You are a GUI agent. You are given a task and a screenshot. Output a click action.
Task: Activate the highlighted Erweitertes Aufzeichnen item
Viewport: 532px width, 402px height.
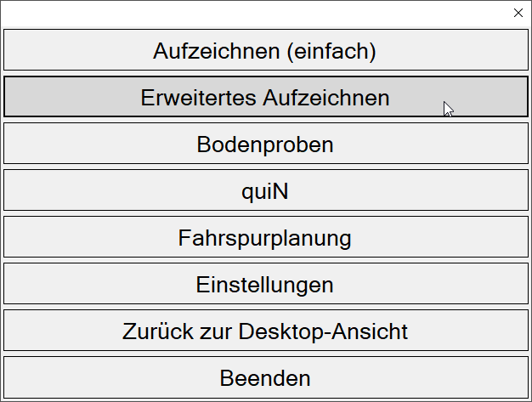[265, 98]
